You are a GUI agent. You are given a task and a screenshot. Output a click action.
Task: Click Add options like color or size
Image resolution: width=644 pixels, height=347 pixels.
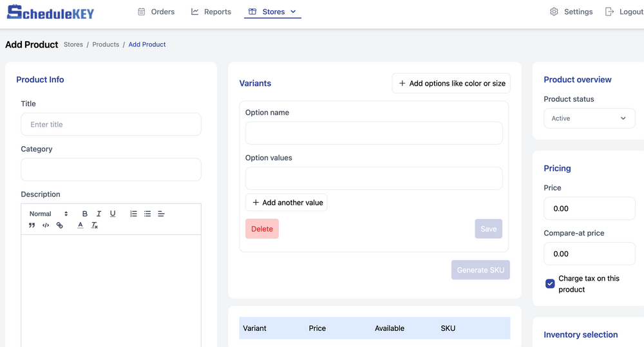point(451,83)
